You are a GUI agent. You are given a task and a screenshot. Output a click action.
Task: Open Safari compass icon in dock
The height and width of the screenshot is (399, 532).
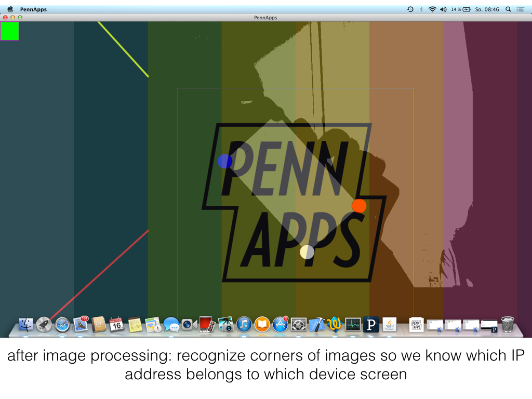tap(62, 325)
